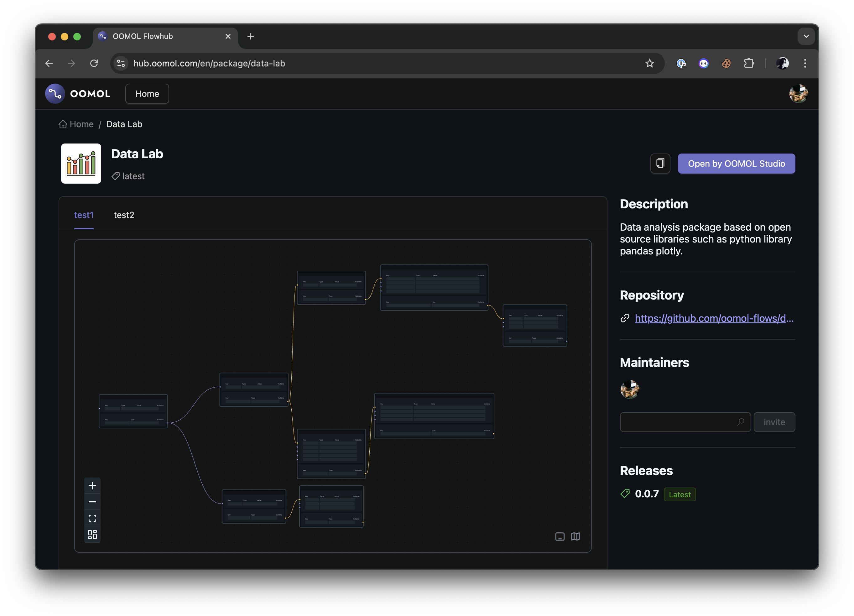
Task: Open the GitHub repository link
Action: 714,318
